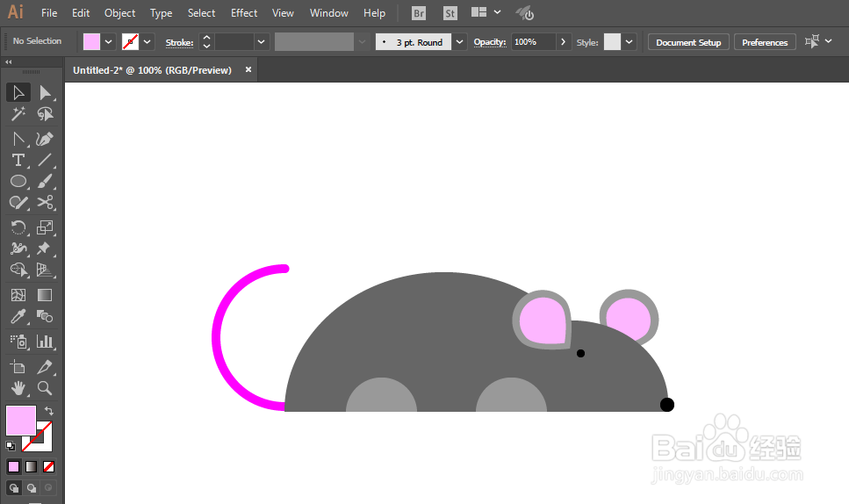Select the Type tool
849x504 pixels.
18,160
